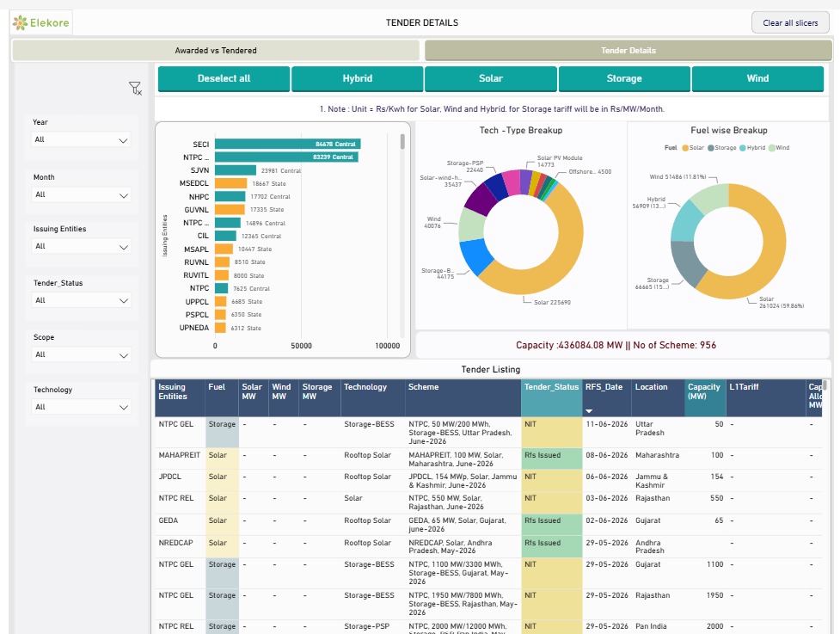Sort by Capacity (MW) column header
This screenshot has width=840, height=634.
(705, 391)
